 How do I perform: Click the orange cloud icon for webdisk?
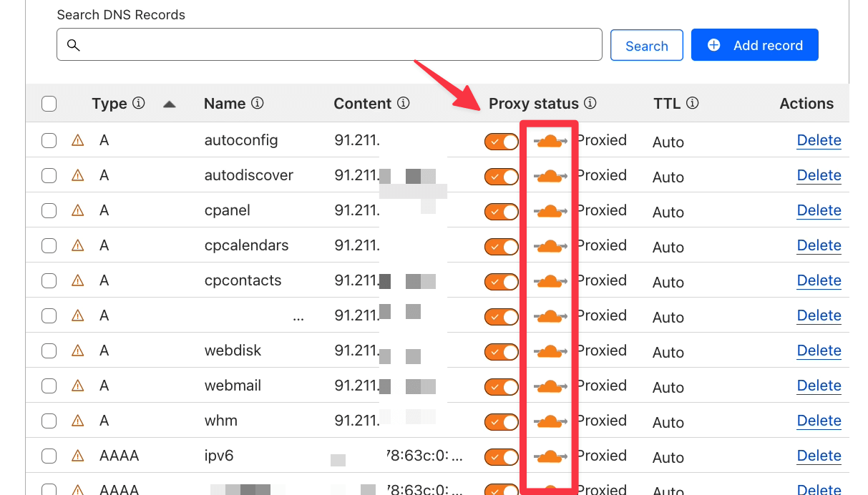tap(549, 351)
